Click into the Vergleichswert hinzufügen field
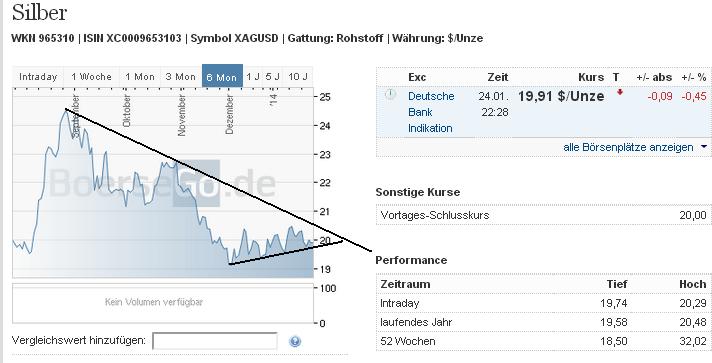Screen dimensions: 712x363 click(x=215, y=341)
